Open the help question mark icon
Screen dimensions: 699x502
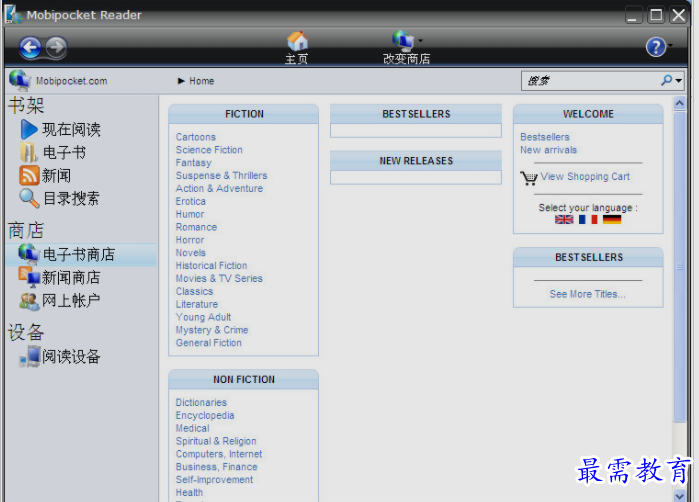656,47
